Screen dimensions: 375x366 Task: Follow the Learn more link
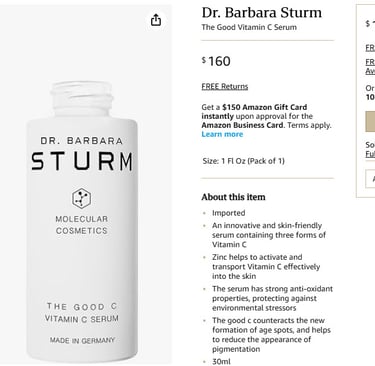click(222, 134)
